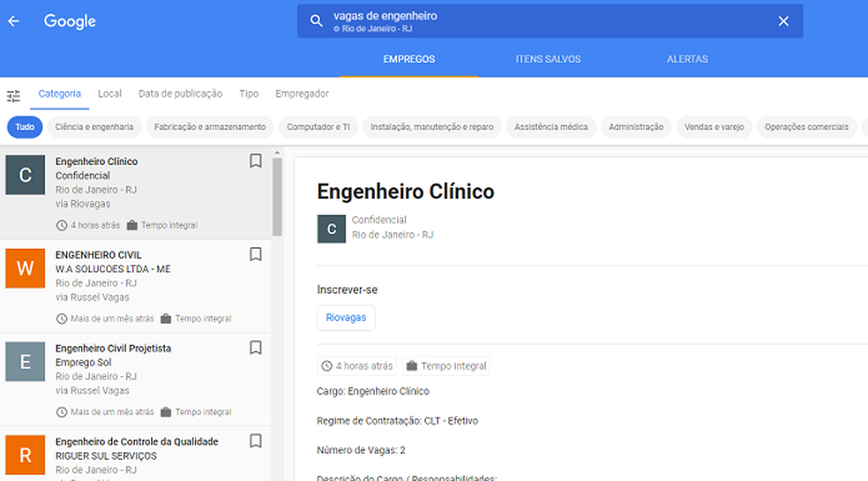
Task: Open the Engenheiro Clínico listing title
Action: 96,162
